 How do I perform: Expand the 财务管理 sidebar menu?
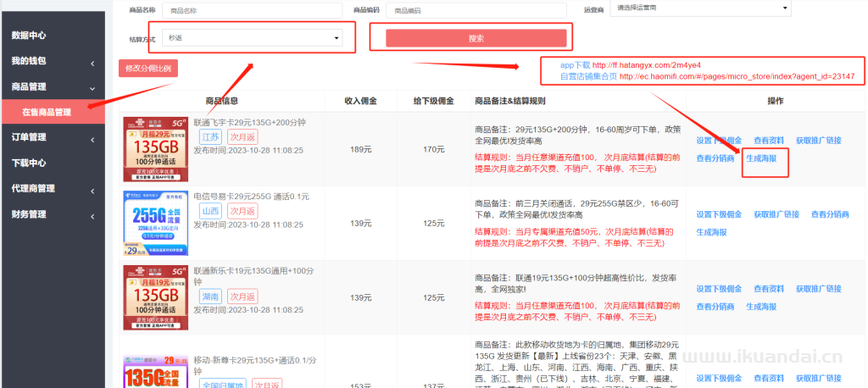52,215
